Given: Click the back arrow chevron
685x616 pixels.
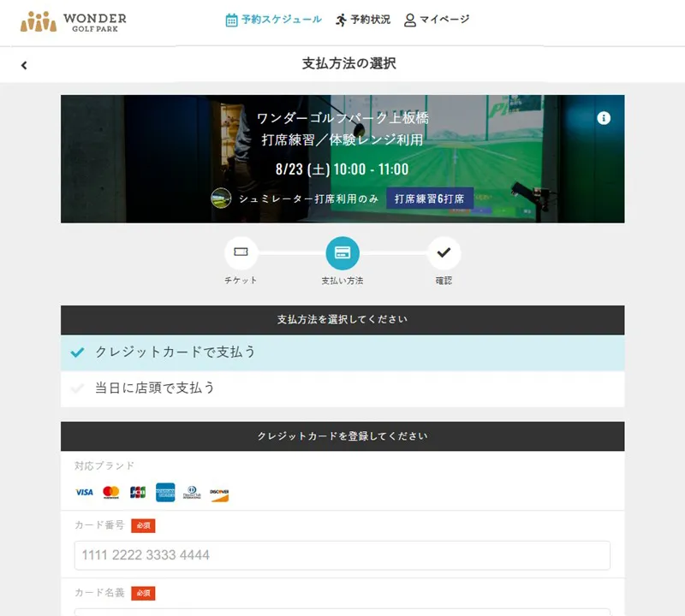Looking at the screenshot, I should (24, 65).
